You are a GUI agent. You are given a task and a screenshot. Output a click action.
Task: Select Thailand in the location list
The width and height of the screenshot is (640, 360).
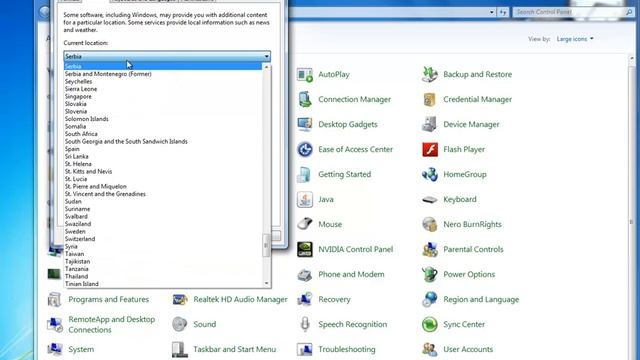point(163,276)
